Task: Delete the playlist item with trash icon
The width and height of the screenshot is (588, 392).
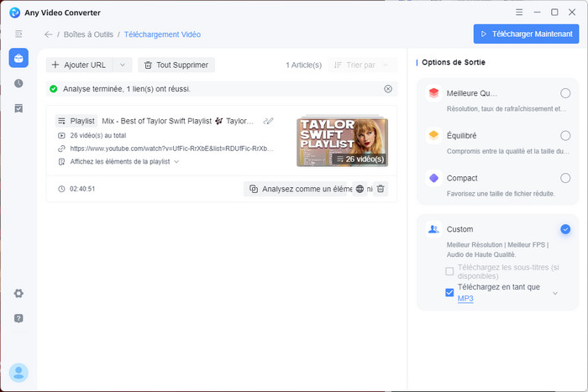Action: coord(381,189)
